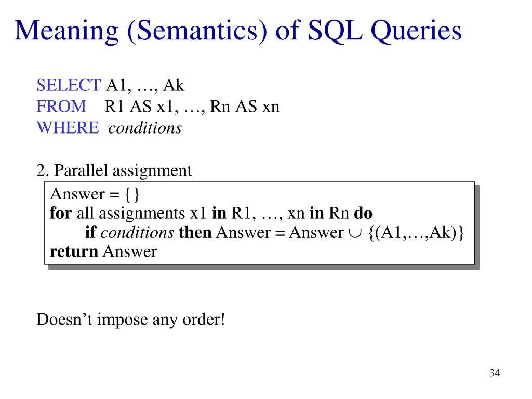Click the bold "for" keyword in the pseudocode
The width and height of the screenshot is (532, 399).
tap(61, 214)
